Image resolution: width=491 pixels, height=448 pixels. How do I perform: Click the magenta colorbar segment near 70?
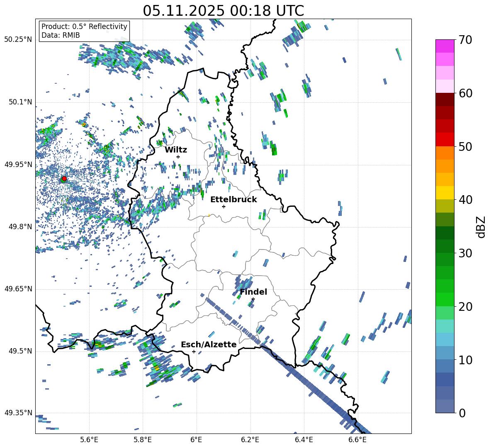tap(445, 46)
